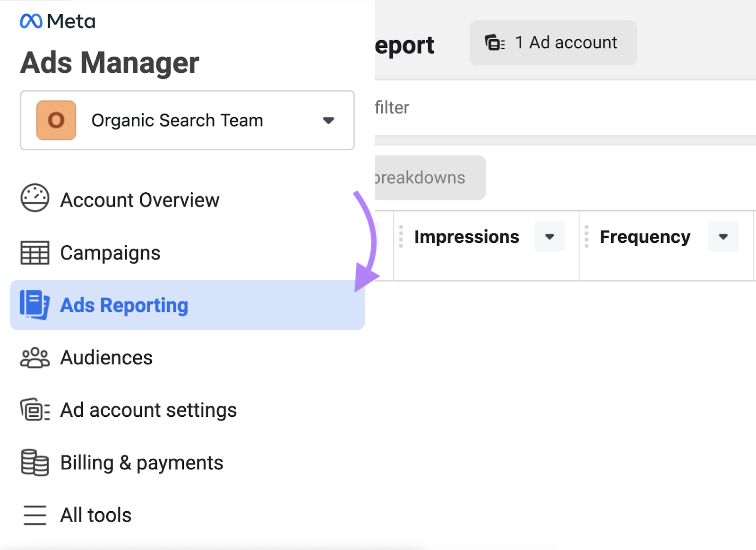Open Campaigns via its grid icon
Screen dimensions: 756x550
pyautogui.click(x=34, y=252)
